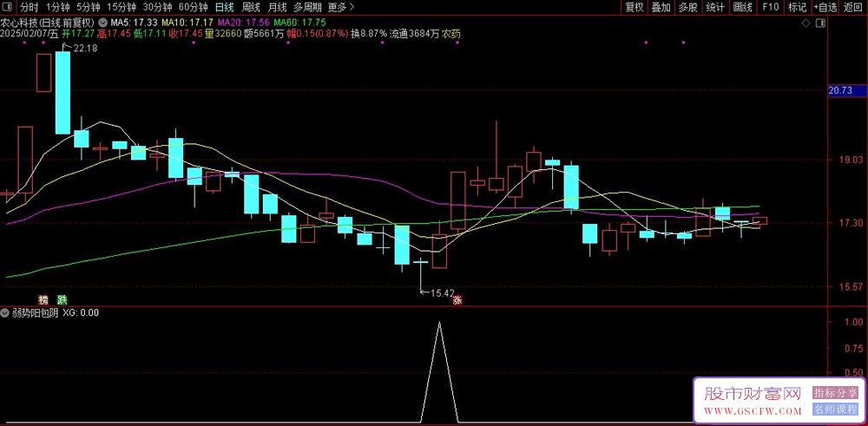Click the MA20: 17.56 label
The height and width of the screenshot is (426, 868).
click(x=244, y=23)
